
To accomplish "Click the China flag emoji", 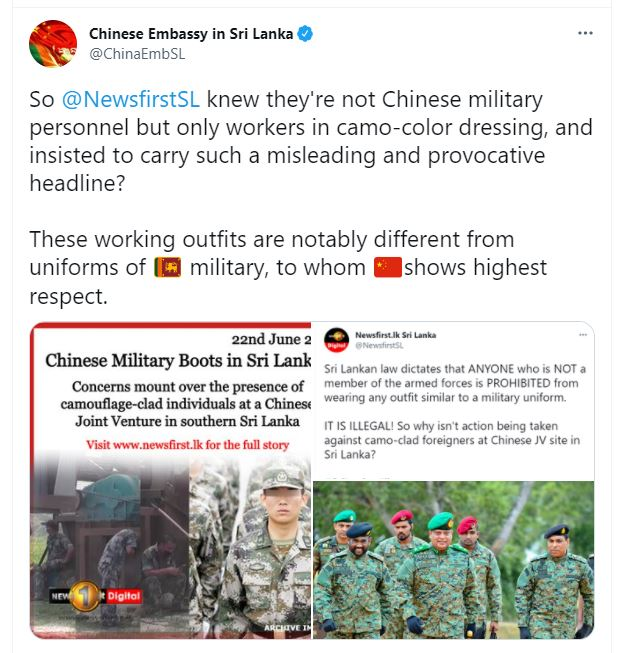I will pos(388,267).
